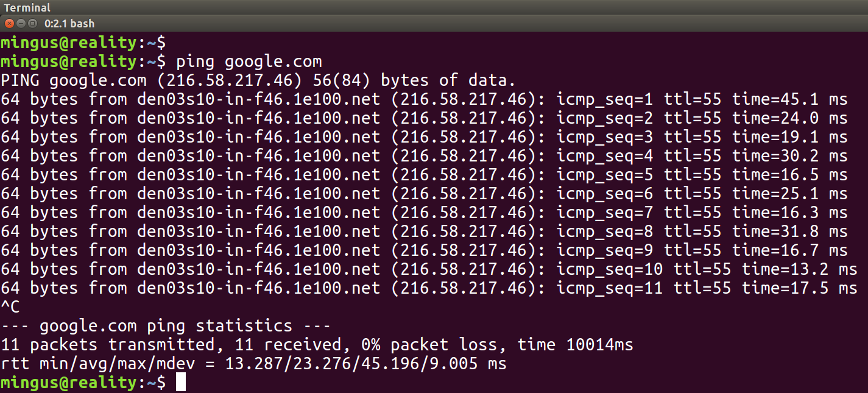868x393 pixels.
Task: Minimize the terminal window
Action: coord(21,24)
